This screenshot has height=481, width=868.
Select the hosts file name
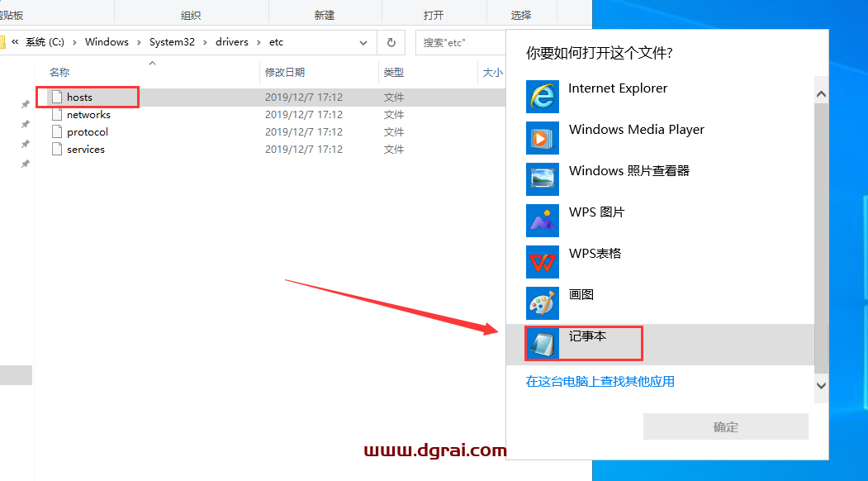80,97
